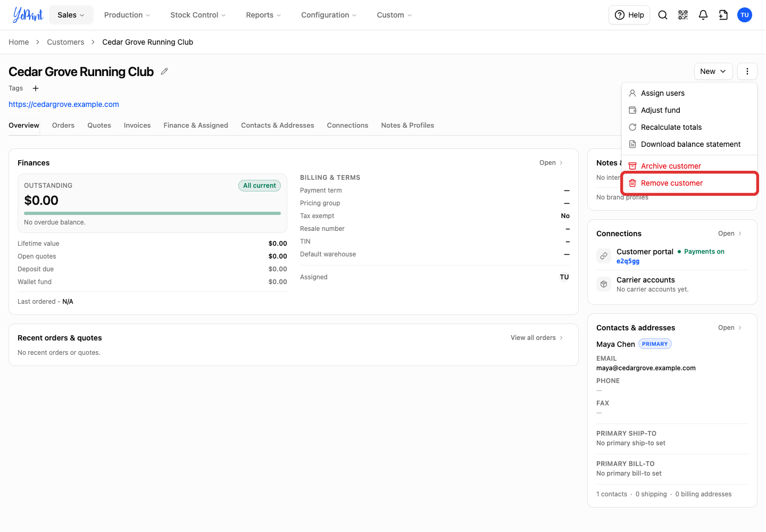Viewport: 766px width, 532px height.
Task: Open the New dropdown button
Action: click(713, 71)
